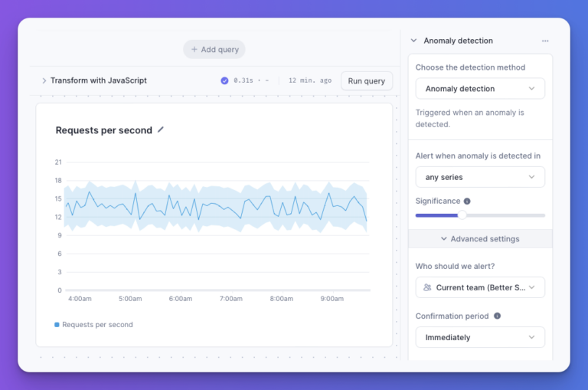588x390 pixels.
Task: Click the 12 min. ago timestamp
Action: click(x=310, y=80)
